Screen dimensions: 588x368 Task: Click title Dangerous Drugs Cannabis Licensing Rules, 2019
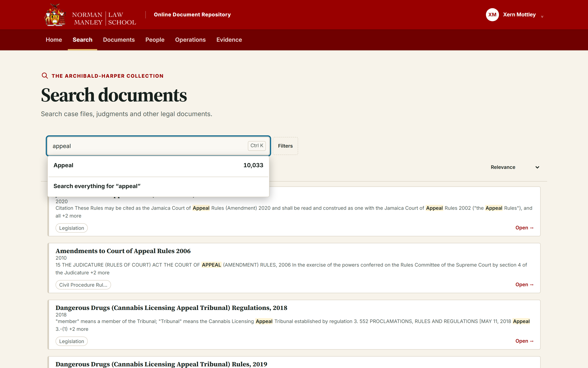[161, 364]
